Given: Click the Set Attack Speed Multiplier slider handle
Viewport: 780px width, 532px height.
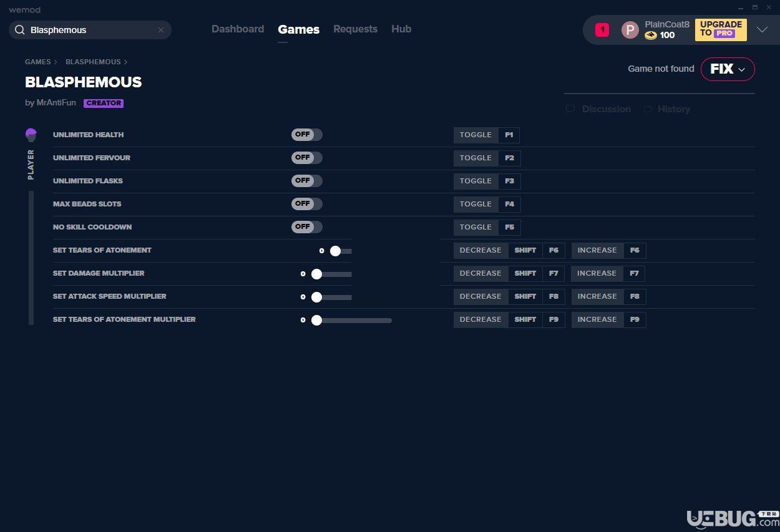Looking at the screenshot, I should click(316, 297).
